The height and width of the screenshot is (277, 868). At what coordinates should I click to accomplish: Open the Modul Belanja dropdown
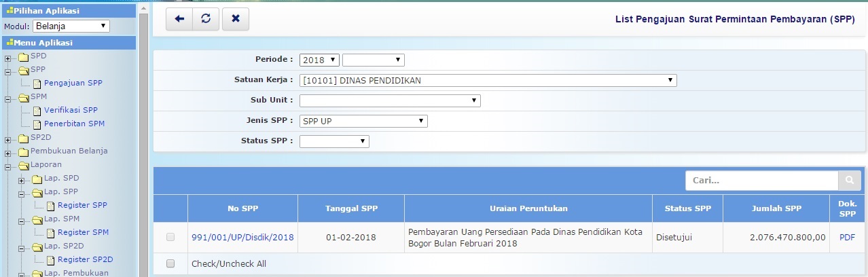click(71, 26)
